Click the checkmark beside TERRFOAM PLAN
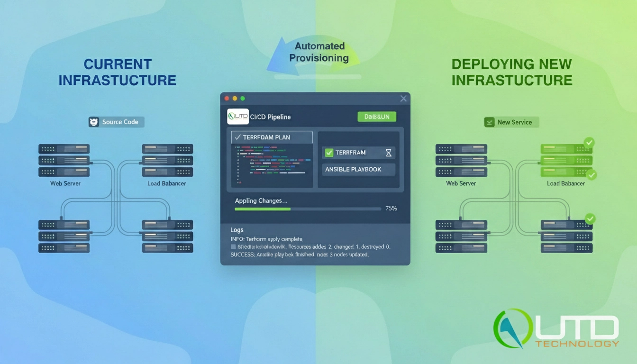The image size is (637, 364). [x=237, y=137]
